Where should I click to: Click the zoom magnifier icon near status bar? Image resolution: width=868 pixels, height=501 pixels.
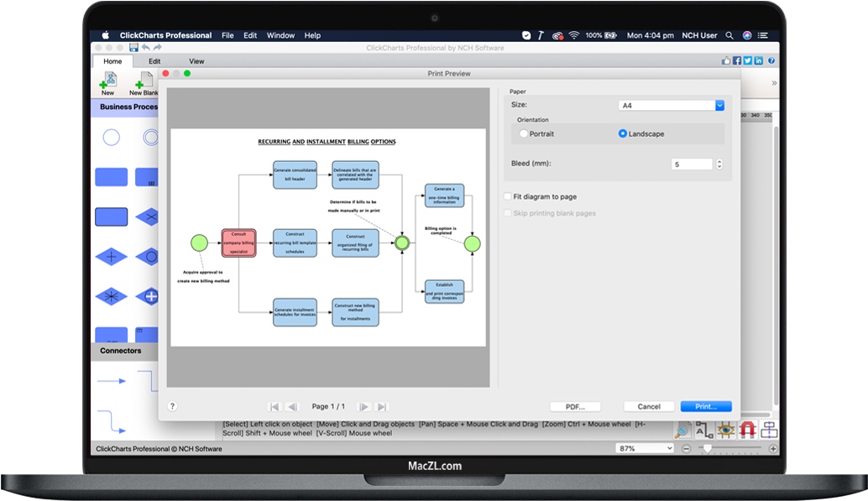pyautogui.click(x=682, y=430)
